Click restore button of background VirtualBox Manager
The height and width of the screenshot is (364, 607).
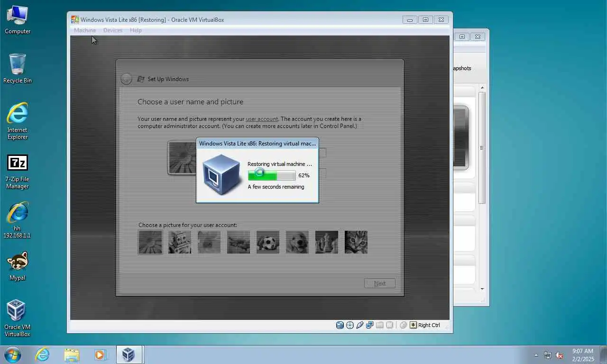pos(462,36)
